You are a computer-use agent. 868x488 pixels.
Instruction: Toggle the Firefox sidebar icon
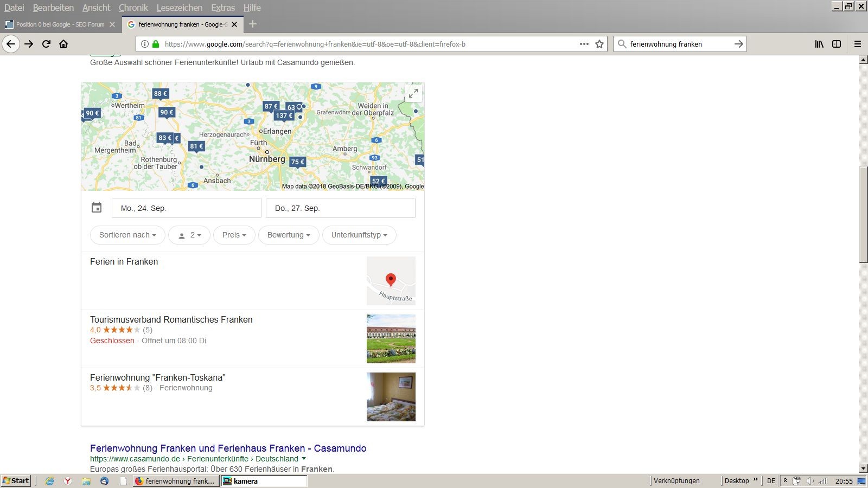point(837,44)
